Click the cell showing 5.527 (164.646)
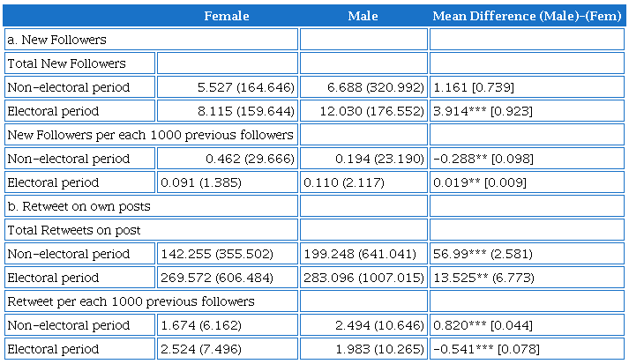 coord(250,87)
